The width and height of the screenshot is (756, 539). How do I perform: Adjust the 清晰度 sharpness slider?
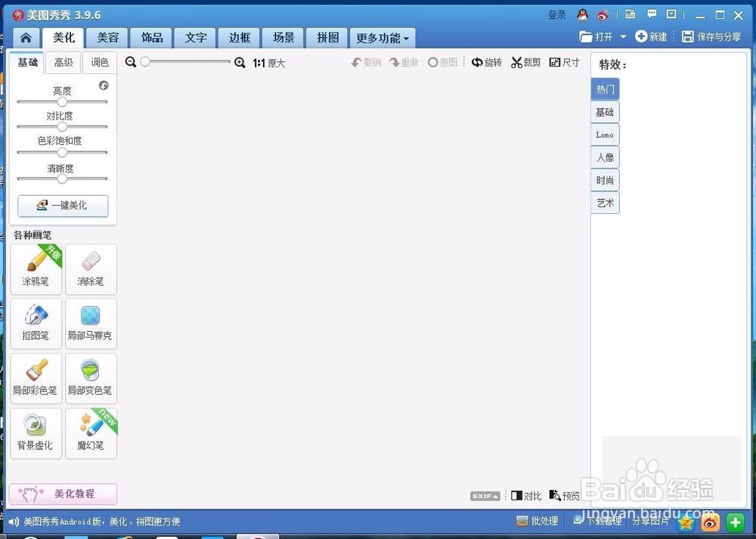[x=62, y=179]
